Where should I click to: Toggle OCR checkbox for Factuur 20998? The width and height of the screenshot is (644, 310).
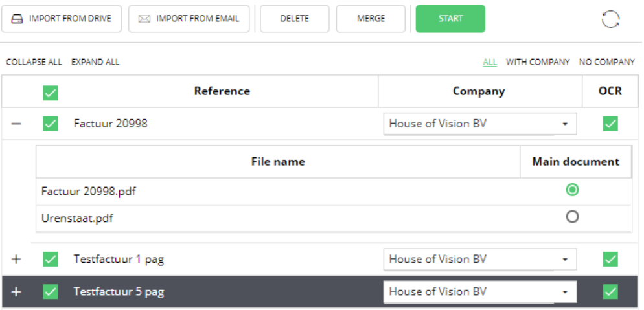tap(610, 124)
